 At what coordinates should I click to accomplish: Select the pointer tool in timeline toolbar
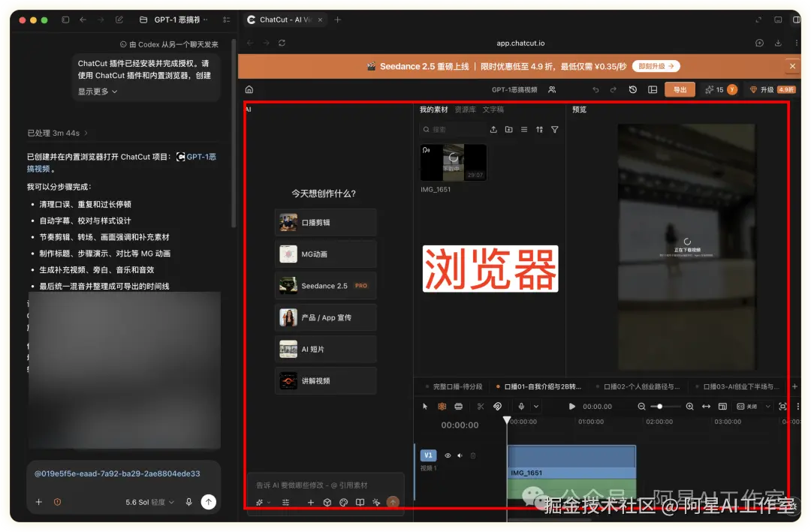tap(425, 407)
